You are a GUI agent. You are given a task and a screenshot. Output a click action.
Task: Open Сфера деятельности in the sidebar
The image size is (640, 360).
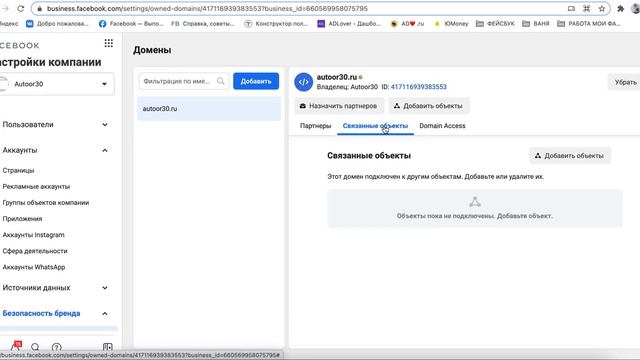(35, 251)
